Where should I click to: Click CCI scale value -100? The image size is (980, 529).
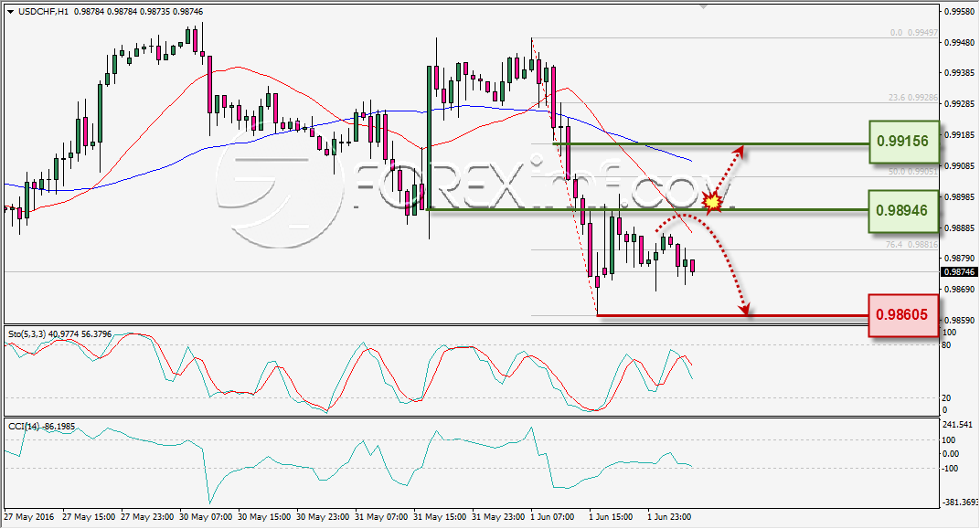[x=949, y=469]
